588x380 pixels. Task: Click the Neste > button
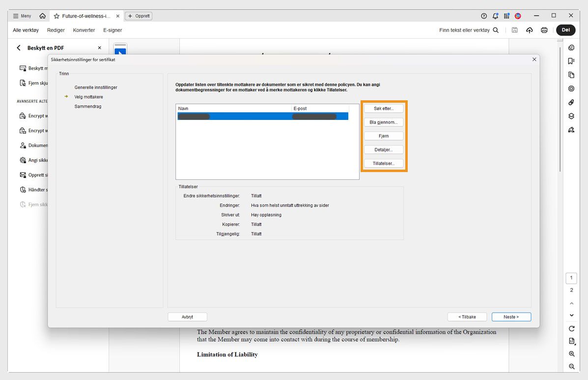click(x=511, y=317)
